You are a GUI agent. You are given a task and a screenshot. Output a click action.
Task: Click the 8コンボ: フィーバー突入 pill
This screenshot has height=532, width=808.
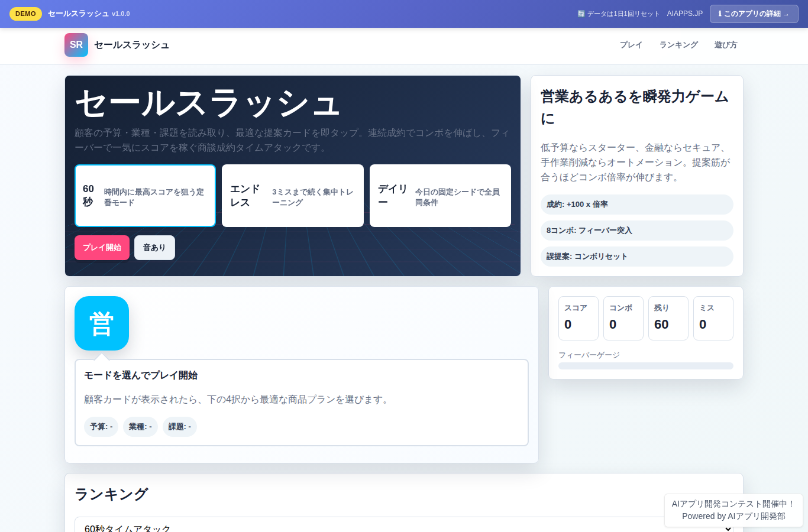click(637, 231)
